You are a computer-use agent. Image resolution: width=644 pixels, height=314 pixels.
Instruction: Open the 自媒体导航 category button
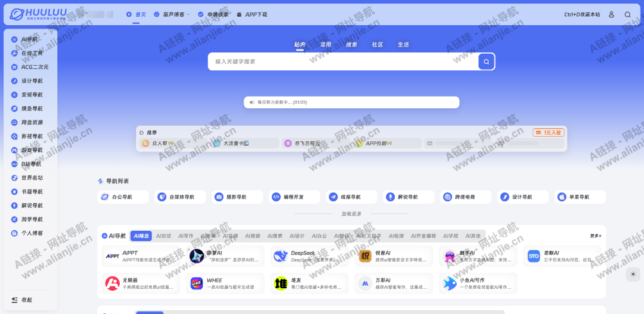(180, 197)
